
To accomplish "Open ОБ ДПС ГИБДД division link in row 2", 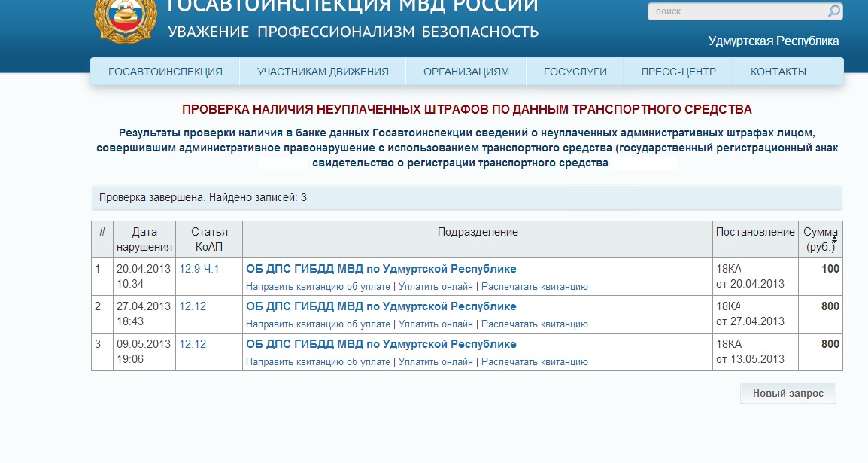I will click(381, 306).
